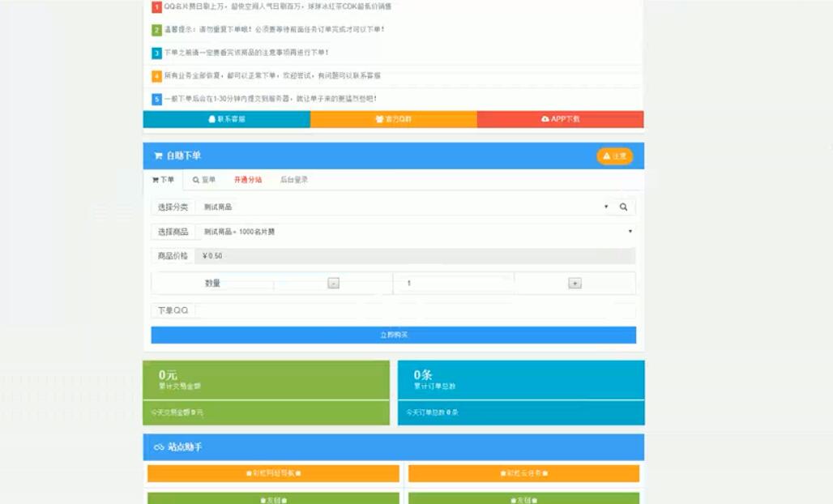
Task: Click the cart icon in 自助下单 header
Action: tap(158, 156)
